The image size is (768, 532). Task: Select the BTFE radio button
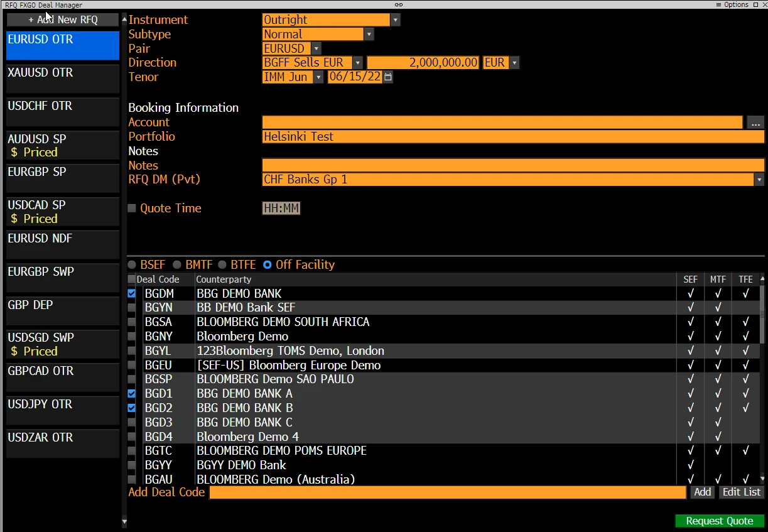tap(222, 265)
